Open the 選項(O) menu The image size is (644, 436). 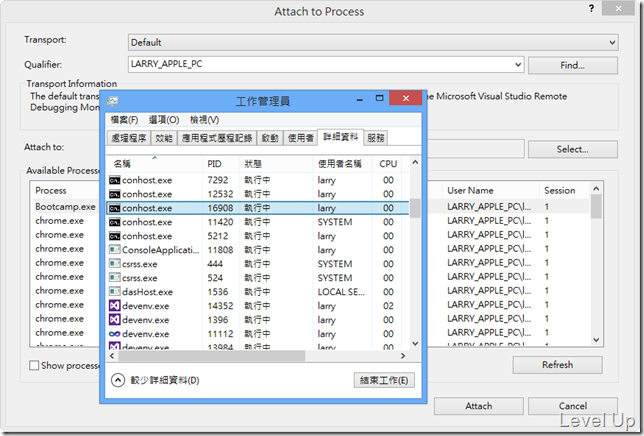click(164, 120)
